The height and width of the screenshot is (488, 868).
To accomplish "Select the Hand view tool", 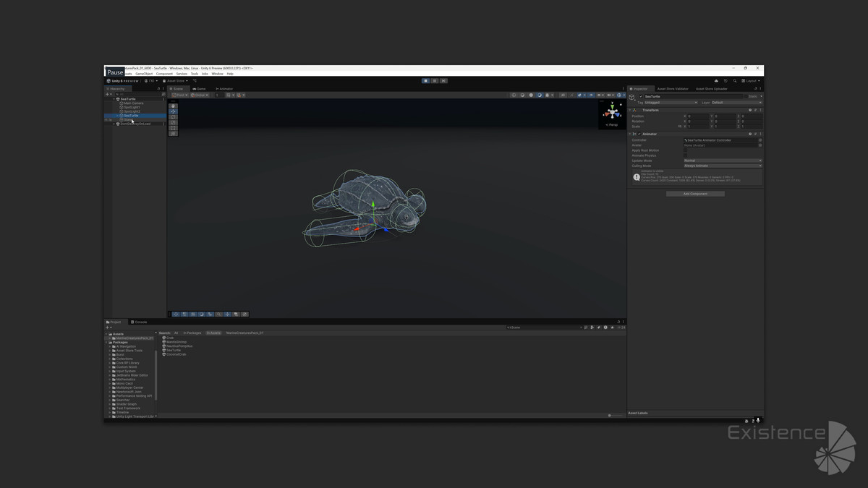I will click(x=173, y=106).
